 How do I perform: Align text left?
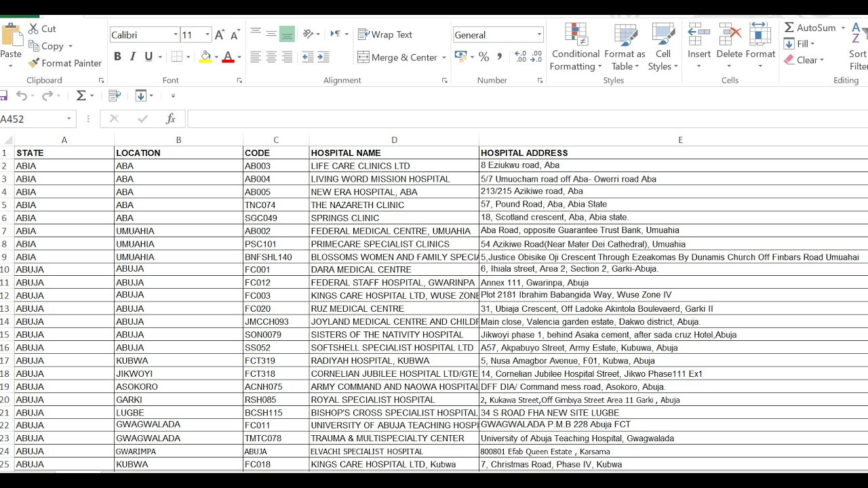256,58
